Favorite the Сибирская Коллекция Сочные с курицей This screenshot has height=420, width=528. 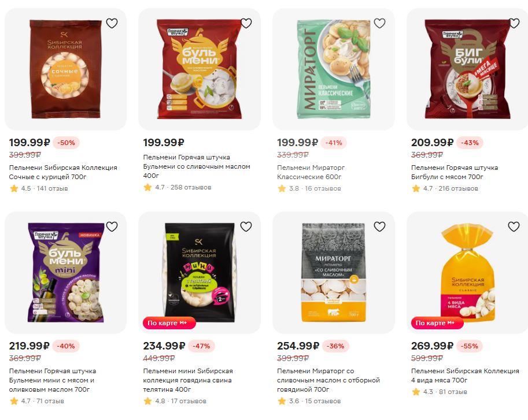click(x=112, y=23)
